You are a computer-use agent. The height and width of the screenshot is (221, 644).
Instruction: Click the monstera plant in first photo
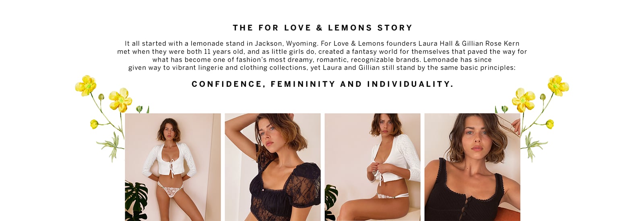[136, 201]
